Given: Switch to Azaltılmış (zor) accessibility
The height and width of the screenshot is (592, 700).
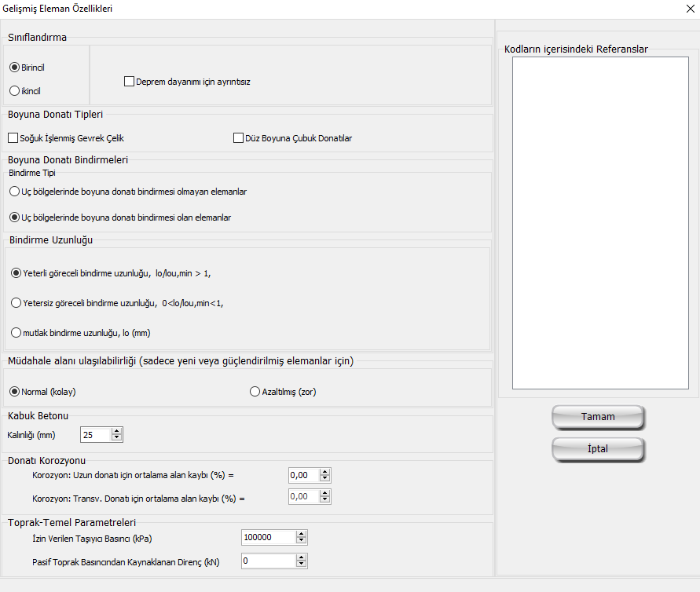Looking at the screenshot, I should coord(255,391).
